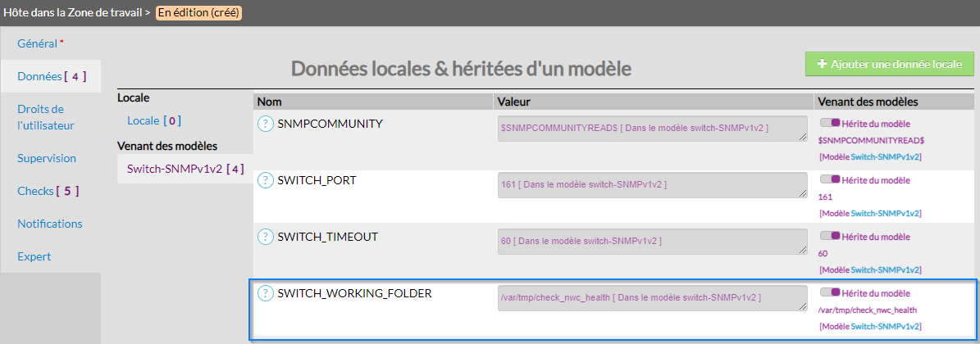The width and height of the screenshot is (980, 344).
Task: Click help icon next to SWITCH_WORKING_FOLDER
Action: [265, 293]
